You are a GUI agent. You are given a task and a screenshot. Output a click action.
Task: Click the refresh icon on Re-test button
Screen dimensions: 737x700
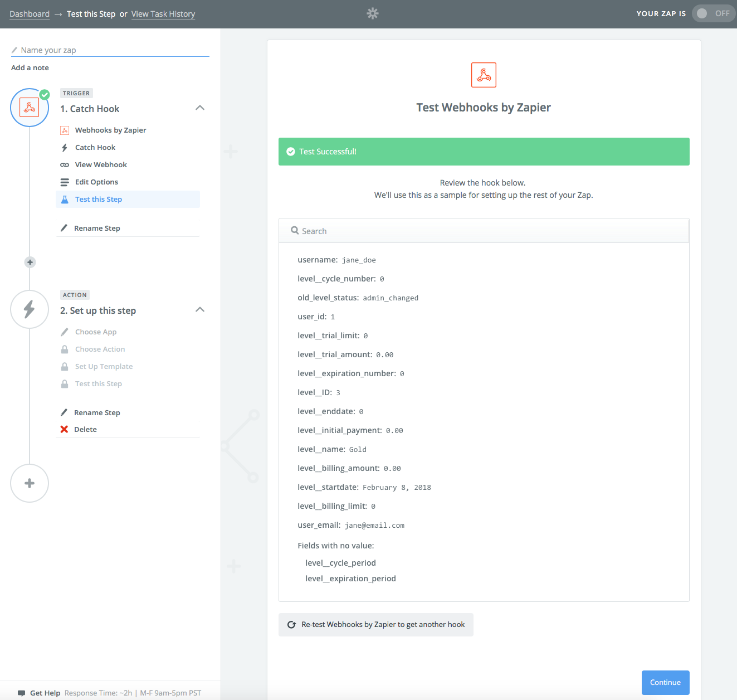(x=291, y=625)
